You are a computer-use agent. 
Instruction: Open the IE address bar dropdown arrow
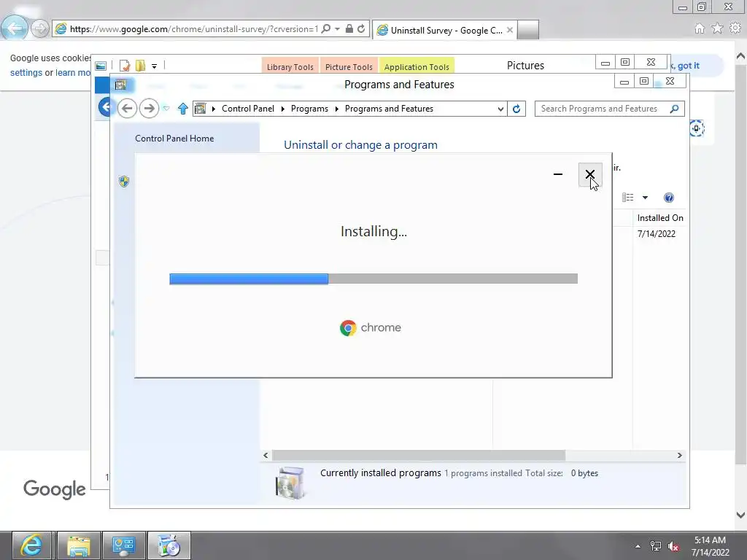tap(337, 29)
